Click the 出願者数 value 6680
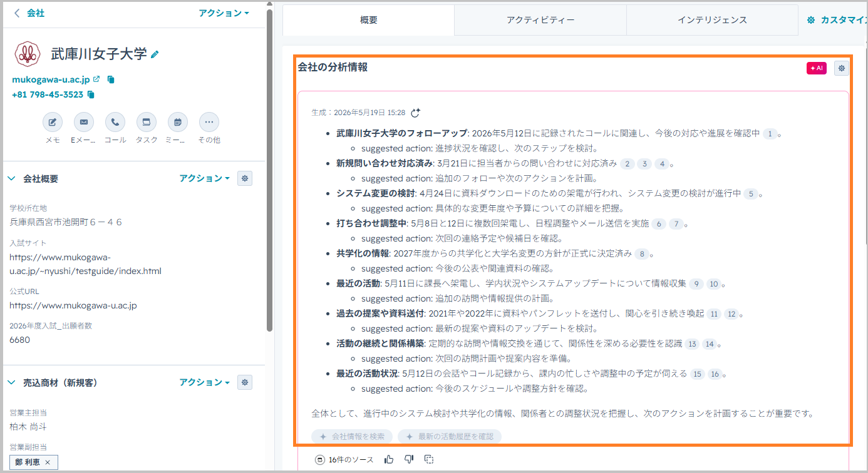This screenshot has width=868, height=473. (x=19, y=340)
